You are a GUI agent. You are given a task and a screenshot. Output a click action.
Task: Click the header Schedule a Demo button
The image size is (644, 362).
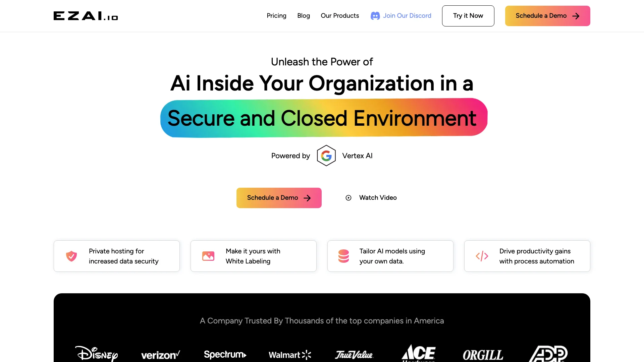click(547, 15)
